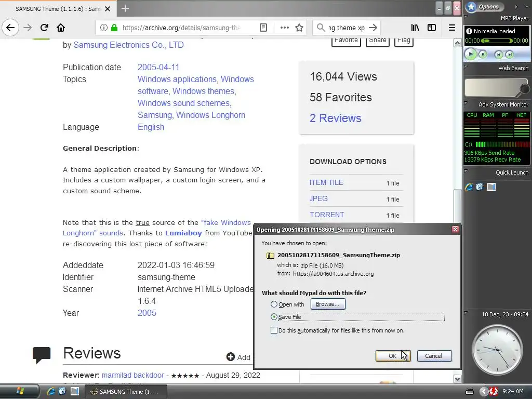
Task: Open the ITEM TILE download option
Action: tap(326, 182)
